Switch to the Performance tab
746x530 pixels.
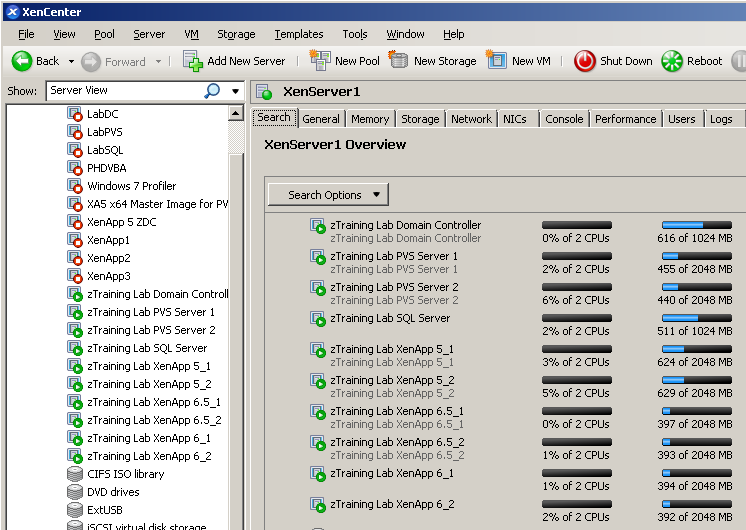(625, 119)
